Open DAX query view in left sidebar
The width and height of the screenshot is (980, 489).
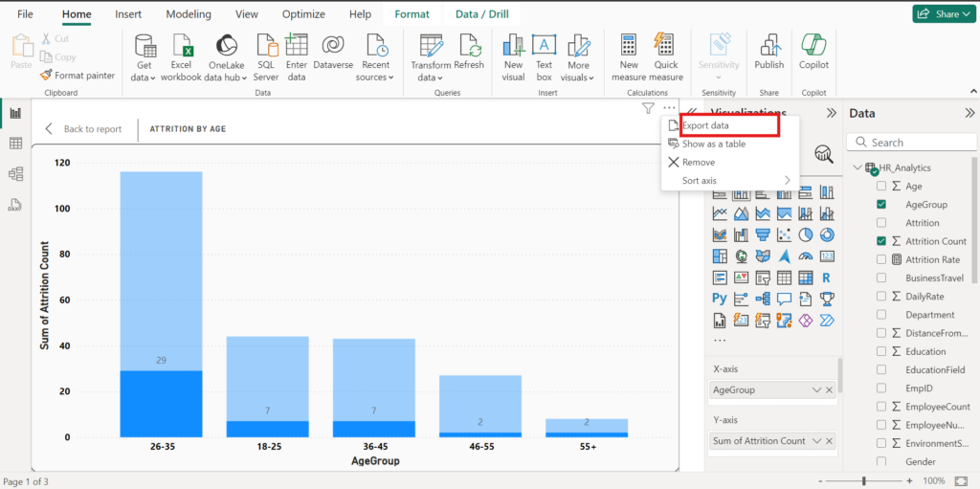click(15, 204)
